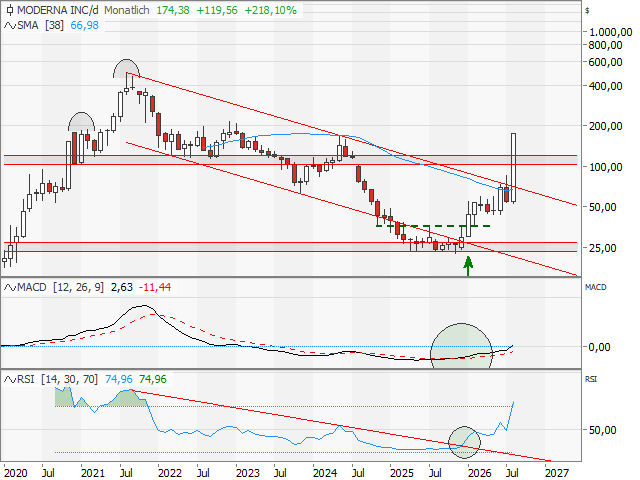Click the 2026 label on time axis
640x480 pixels.
pyautogui.click(x=480, y=473)
